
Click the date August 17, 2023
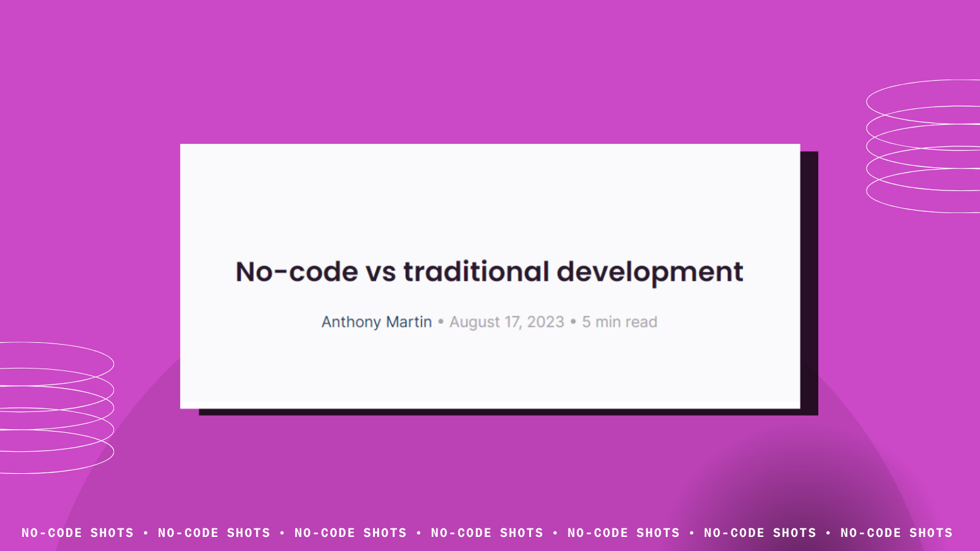click(507, 322)
